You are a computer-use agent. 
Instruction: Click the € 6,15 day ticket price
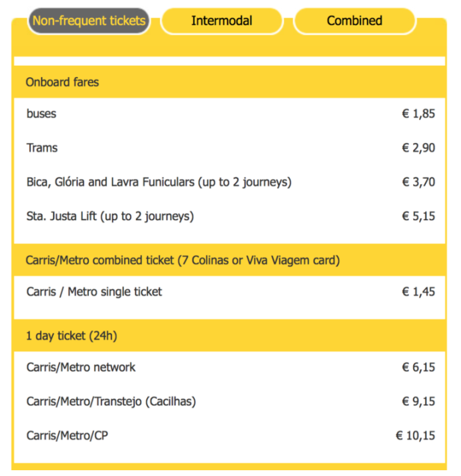click(418, 367)
